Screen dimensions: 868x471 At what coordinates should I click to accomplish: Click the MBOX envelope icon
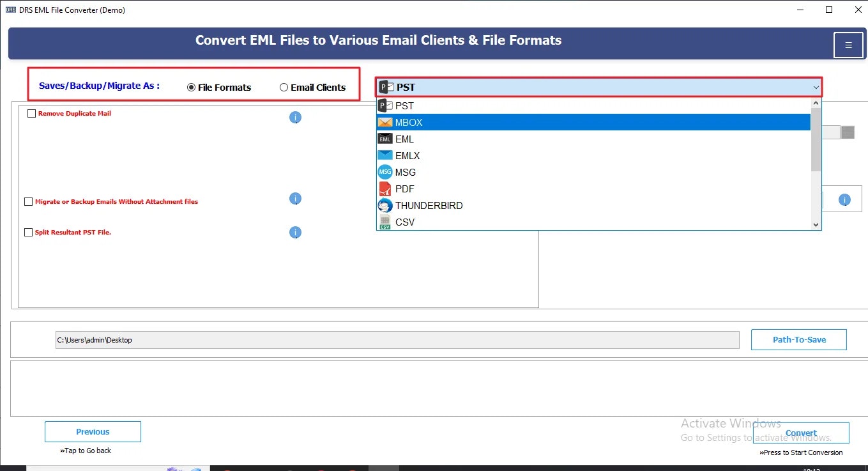385,122
